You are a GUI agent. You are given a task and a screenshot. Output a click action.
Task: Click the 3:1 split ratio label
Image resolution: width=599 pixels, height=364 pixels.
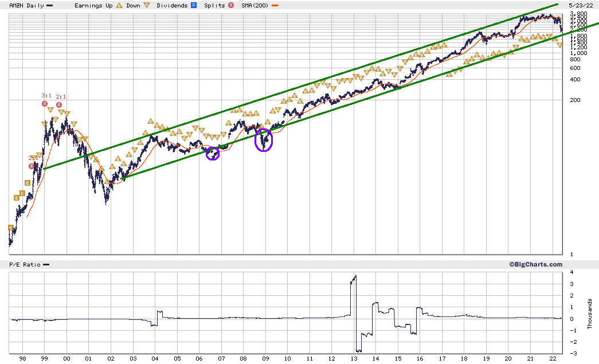tap(46, 96)
